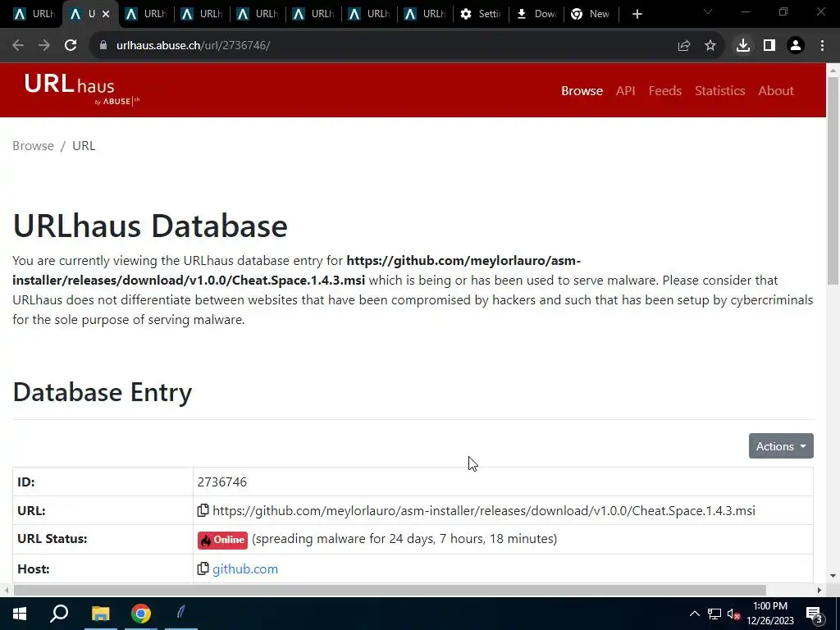This screenshot has width=840, height=630.
Task: Open the API navigation link
Action: [625, 90]
